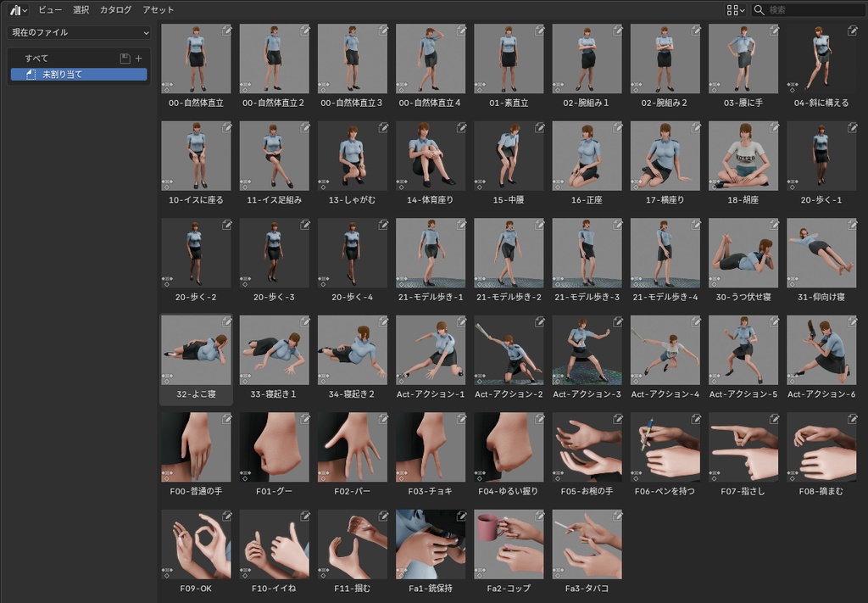The width and height of the screenshot is (868, 603).
Task: Click action icon on 02-腕組み2 thumbnail
Action: click(636, 87)
